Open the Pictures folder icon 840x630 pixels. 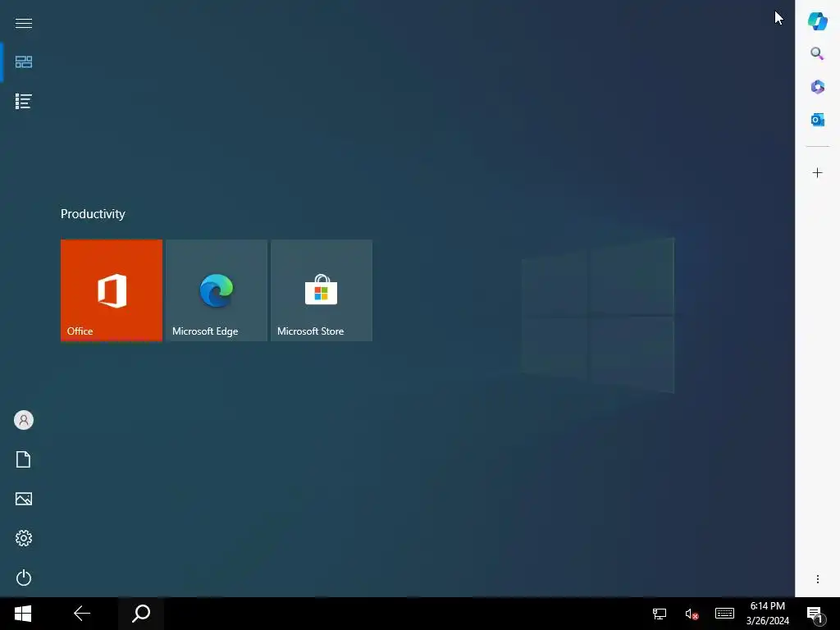point(24,499)
